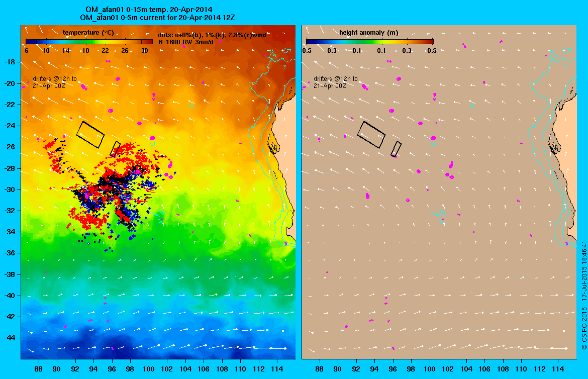This screenshot has height=379, width=588.
Task: Click the '-18' latitude tick label
Action: tap(10, 62)
